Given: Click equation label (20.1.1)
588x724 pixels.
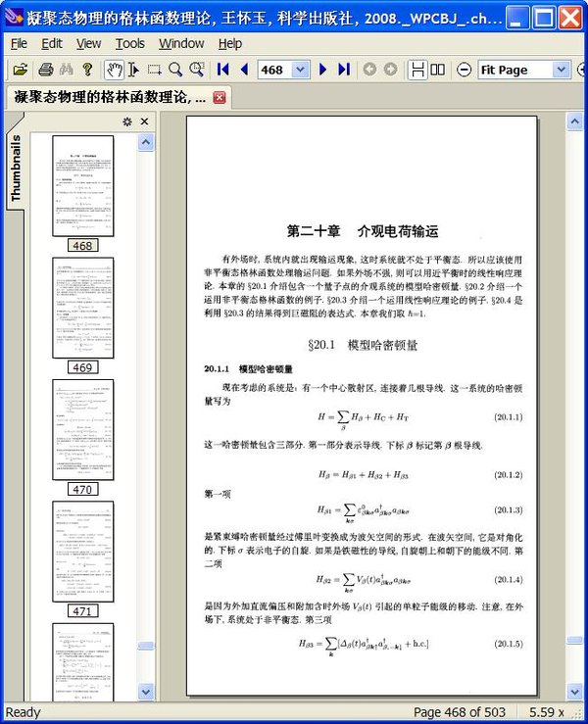Looking at the screenshot, I should pyautogui.click(x=508, y=417).
